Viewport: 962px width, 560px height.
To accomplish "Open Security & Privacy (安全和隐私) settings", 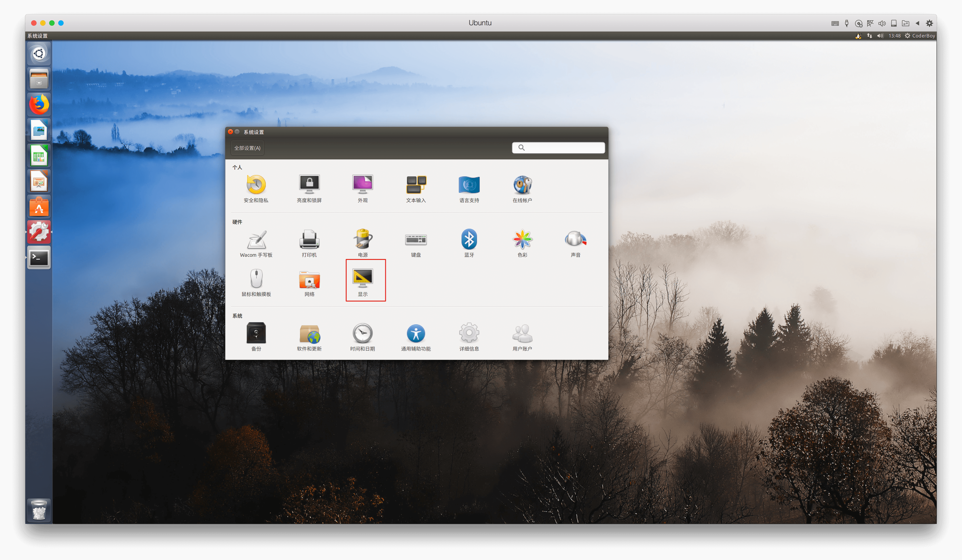I will click(256, 189).
